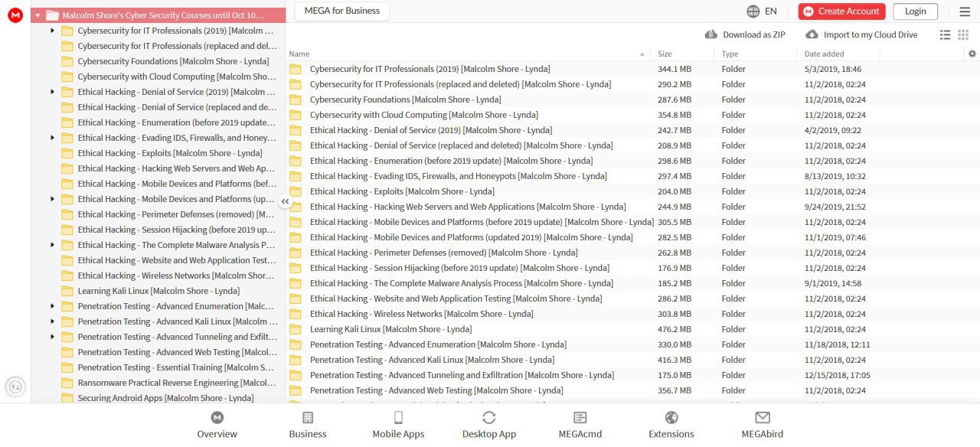The width and height of the screenshot is (980, 447).
Task: Click the MEGAbird envelope icon
Action: [x=763, y=417]
